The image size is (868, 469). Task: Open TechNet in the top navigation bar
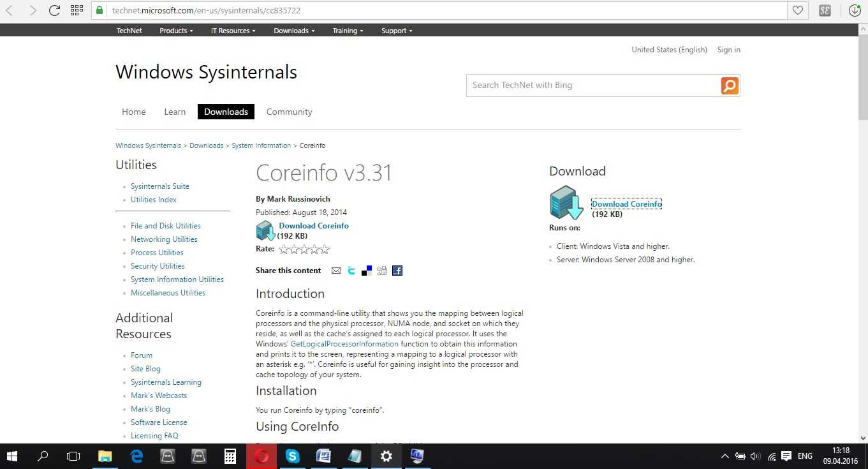[x=129, y=31]
